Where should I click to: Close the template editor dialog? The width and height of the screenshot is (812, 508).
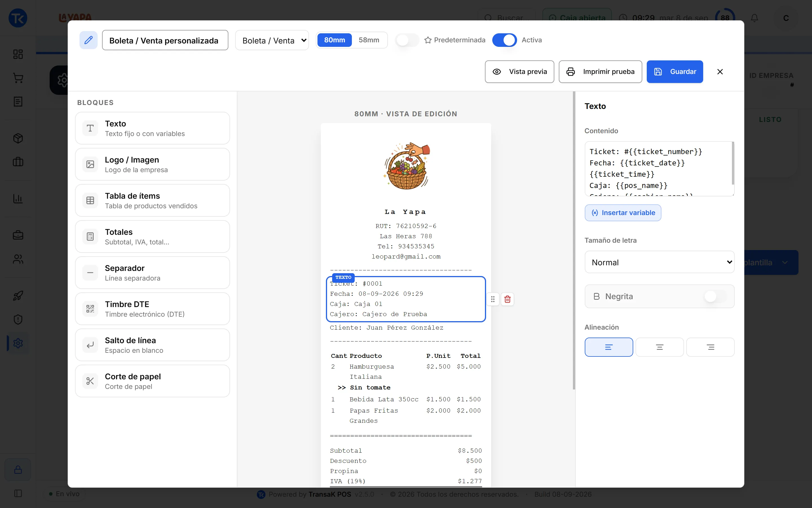point(720,72)
